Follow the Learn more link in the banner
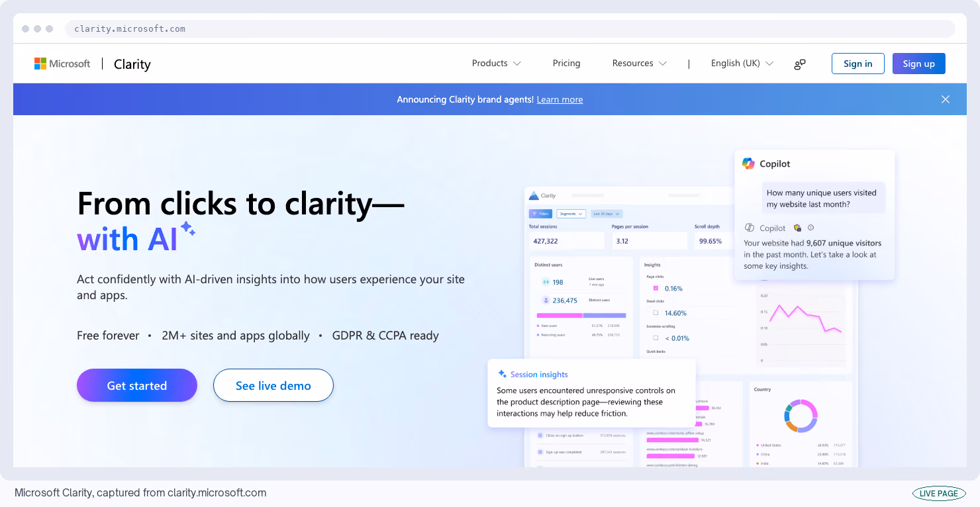Viewport: 980px width, 507px height. point(560,99)
